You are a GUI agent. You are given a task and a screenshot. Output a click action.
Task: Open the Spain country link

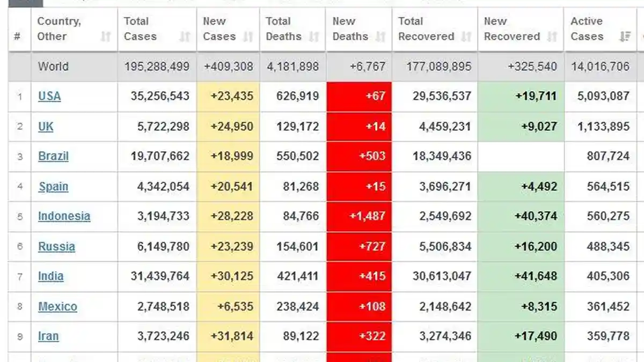click(x=53, y=187)
